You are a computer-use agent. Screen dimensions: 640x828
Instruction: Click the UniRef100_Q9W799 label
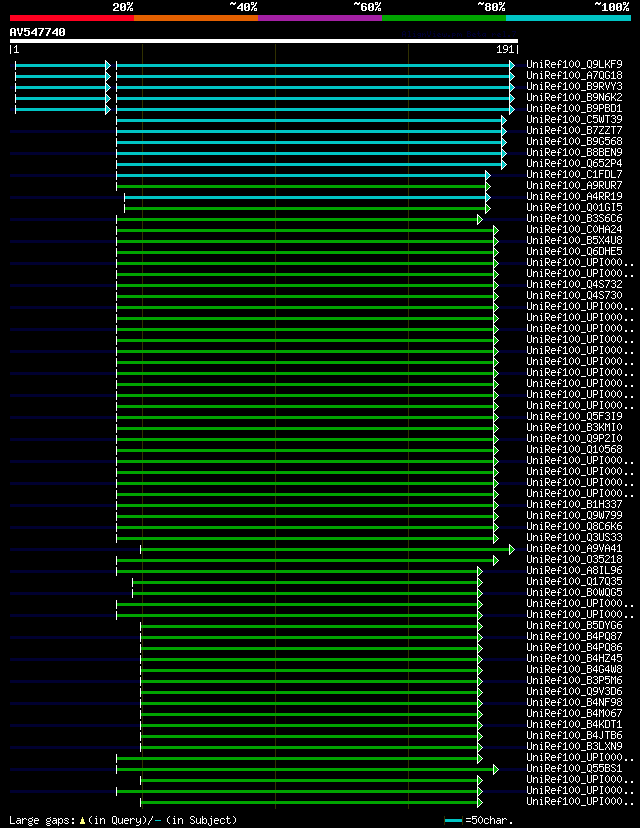[574, 515]
